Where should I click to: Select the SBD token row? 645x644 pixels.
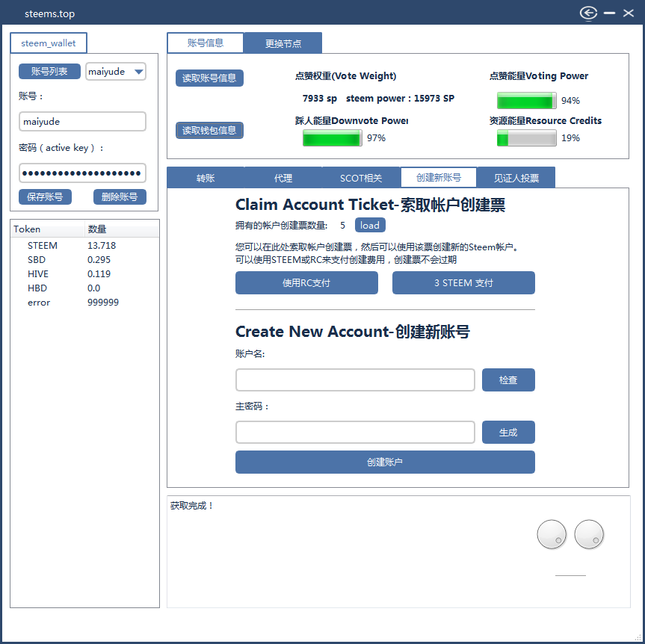84,260
